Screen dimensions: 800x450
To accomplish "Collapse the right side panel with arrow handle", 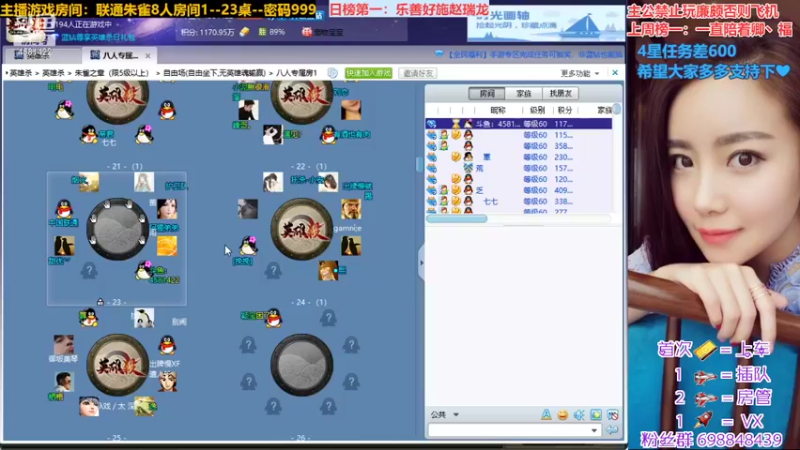I will 421,262.
